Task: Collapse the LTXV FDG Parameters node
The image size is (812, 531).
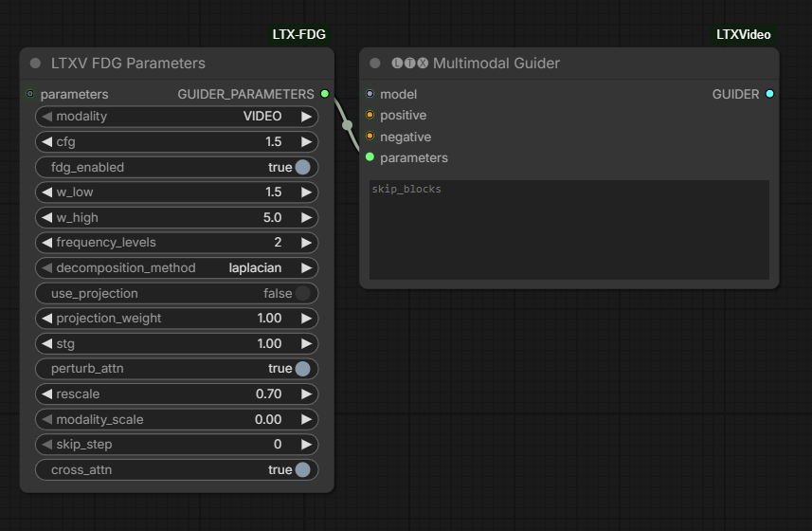Action: tap(35, 64)
